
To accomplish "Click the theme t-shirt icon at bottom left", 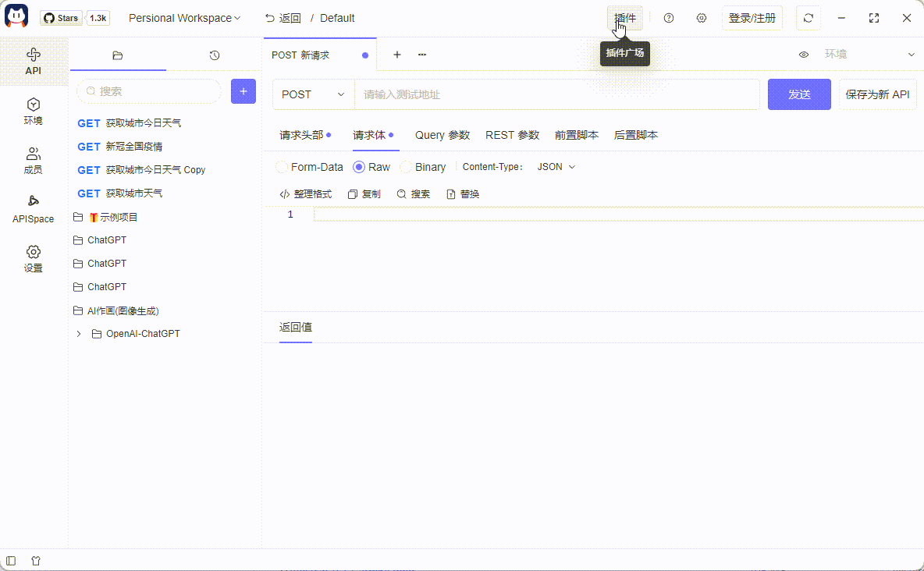I will coord(36,560).
